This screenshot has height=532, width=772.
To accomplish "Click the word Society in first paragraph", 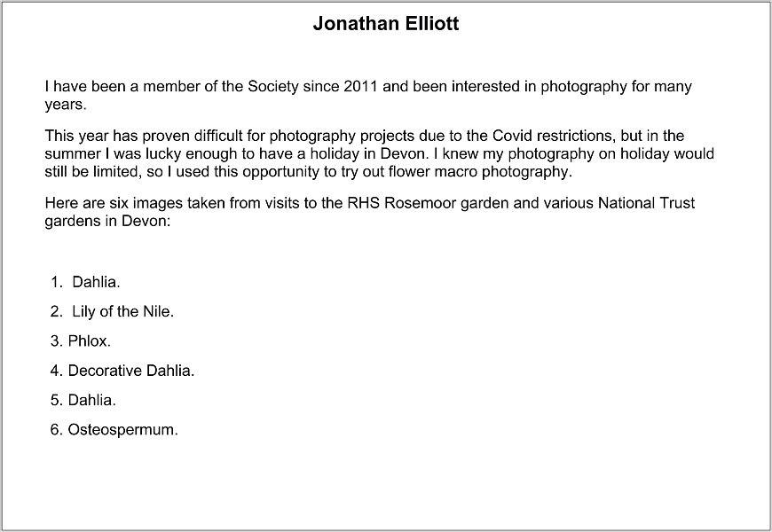I will [x=272, y=87].
